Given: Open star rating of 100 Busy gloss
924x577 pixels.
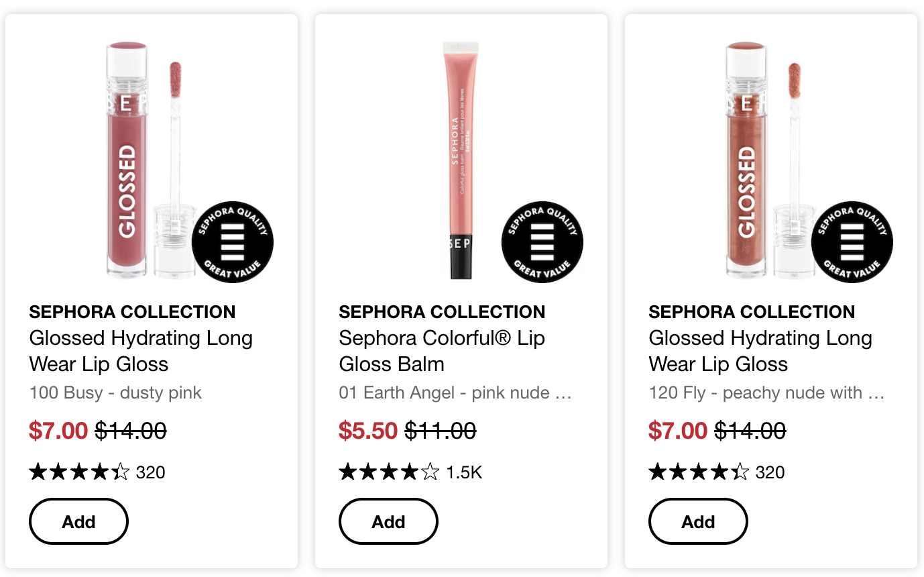Looking at the screenshot, I should click(79, 472).
